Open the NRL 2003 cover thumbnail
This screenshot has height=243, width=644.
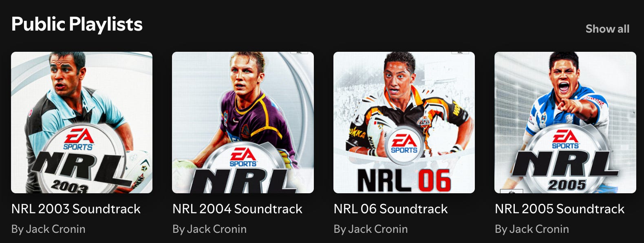tap(82, 122)
